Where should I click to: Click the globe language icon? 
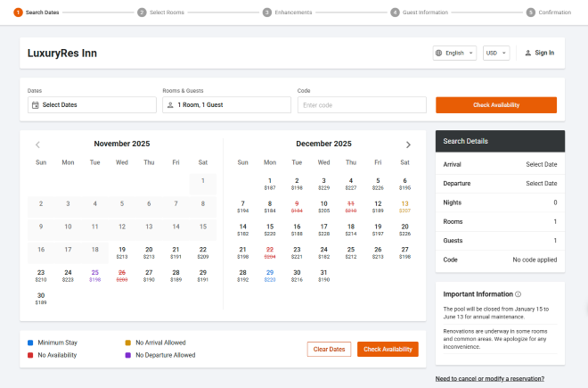click(438, 53)
